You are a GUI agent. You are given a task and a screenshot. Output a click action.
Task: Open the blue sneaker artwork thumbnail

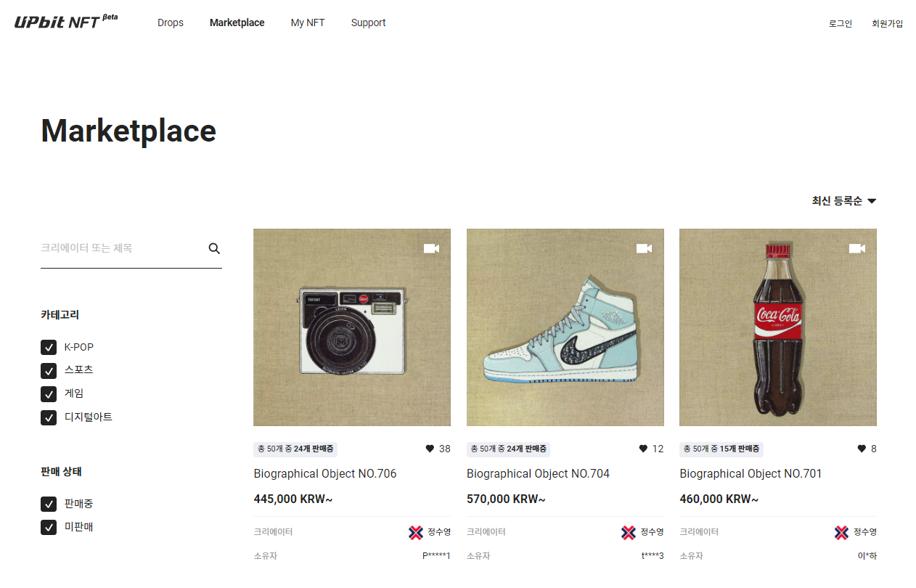click(x=565, y=327)
